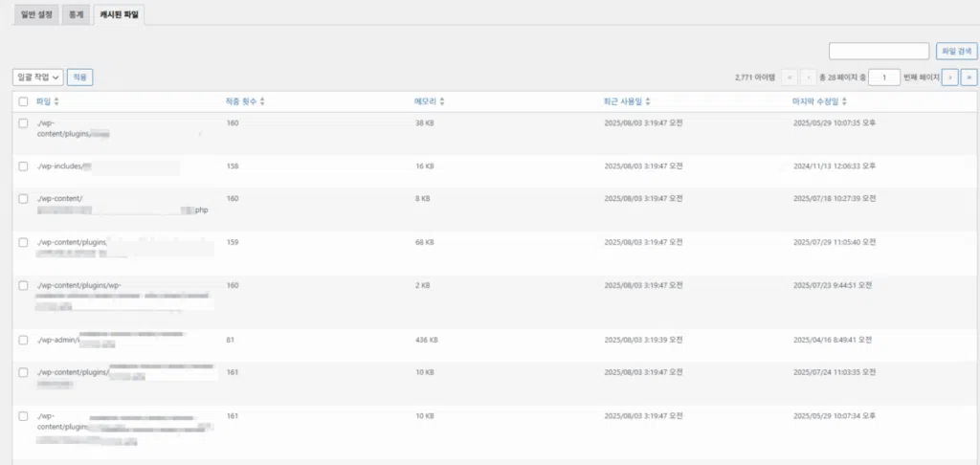This screenshot has height=465, width=980.
Task: Sort the table by 메모리 column
Action: point(430,101)
